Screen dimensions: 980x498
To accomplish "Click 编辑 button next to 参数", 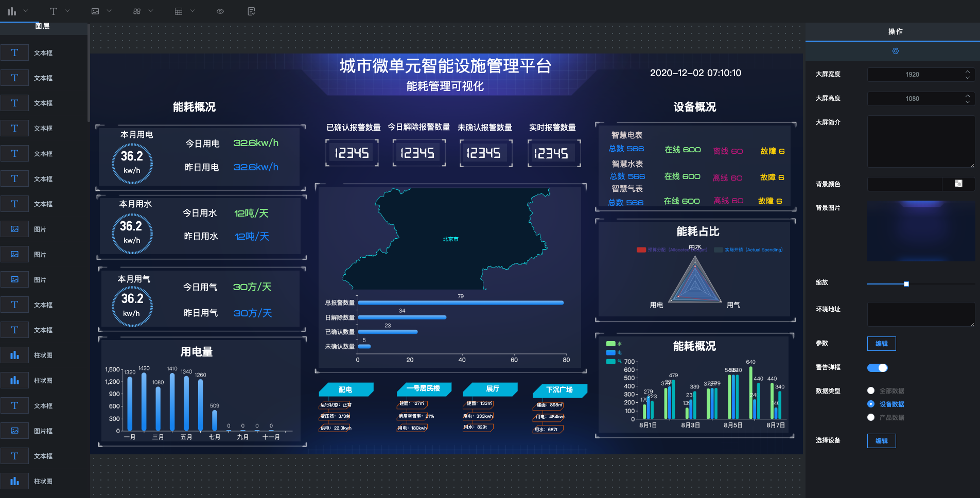I will (x=881, y=343).
